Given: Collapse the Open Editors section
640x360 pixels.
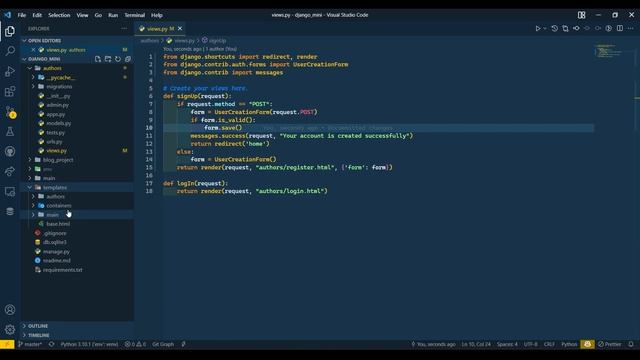Looking at the screenshot, I should tap(77, 41).
